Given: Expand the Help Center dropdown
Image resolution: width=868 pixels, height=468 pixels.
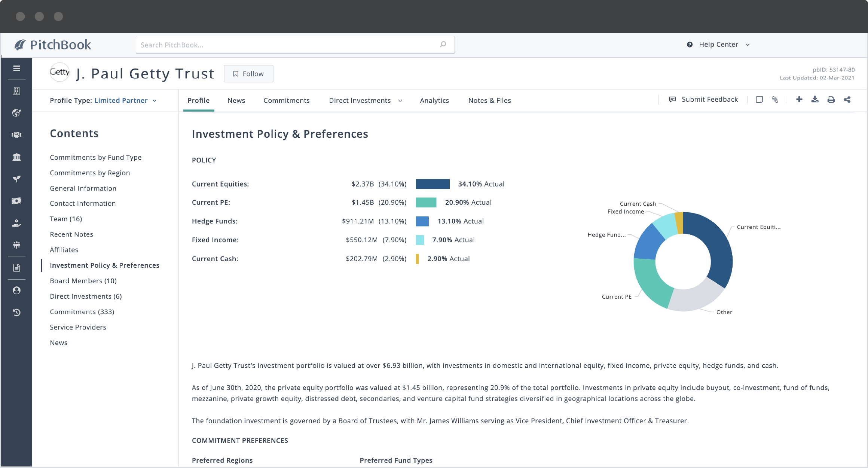Looking at the screenshot, I should click(747, 44).
